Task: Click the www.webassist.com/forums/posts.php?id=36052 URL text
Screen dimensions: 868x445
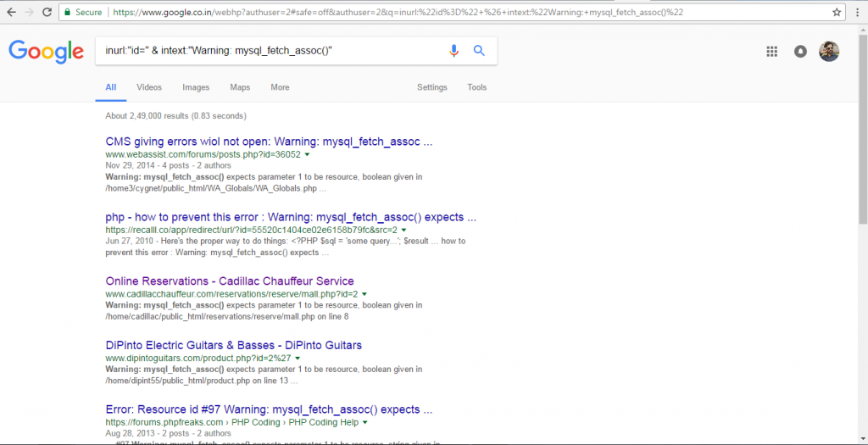Action: point(203,154)
